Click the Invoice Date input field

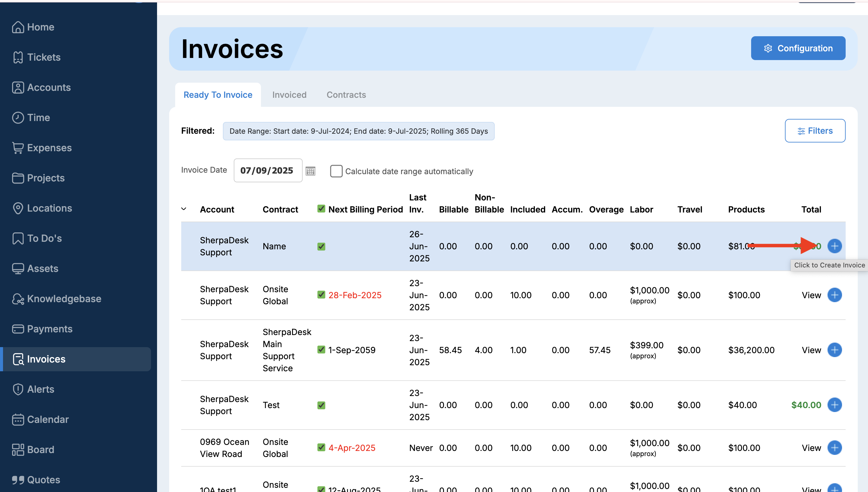pyautogui.click(x=267, y=170)
